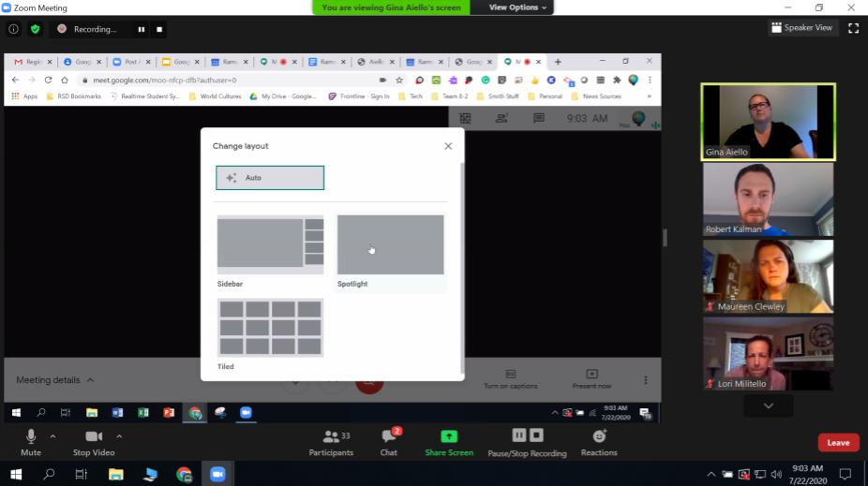Select Lori Militello's video thumbnail

(768, 354)
